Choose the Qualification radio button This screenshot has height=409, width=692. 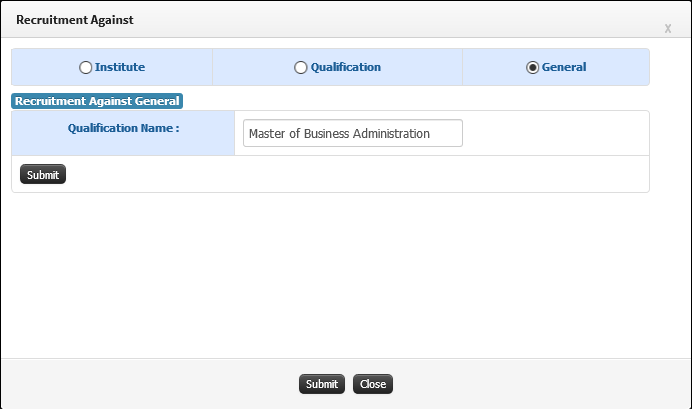[301, 68]
